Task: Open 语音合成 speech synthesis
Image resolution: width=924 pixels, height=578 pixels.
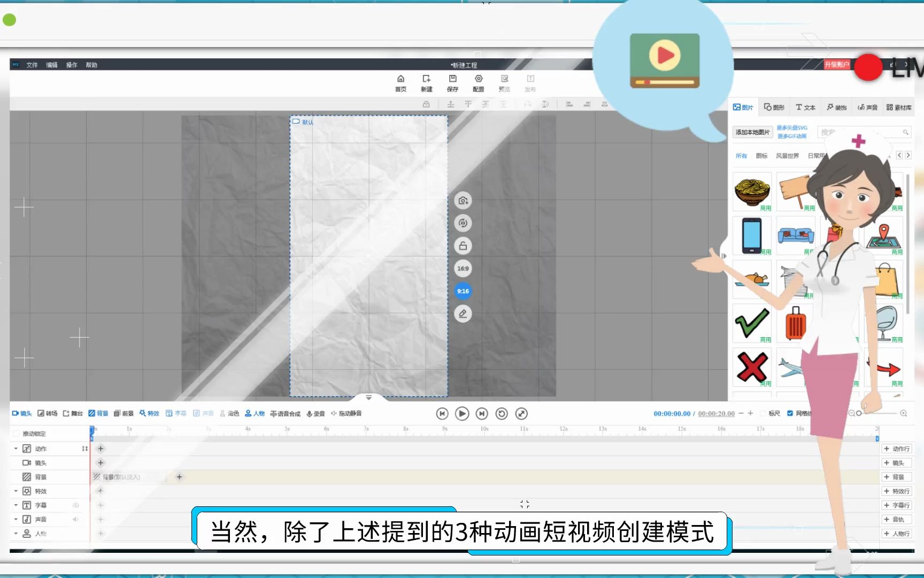Action: point(285,414)
